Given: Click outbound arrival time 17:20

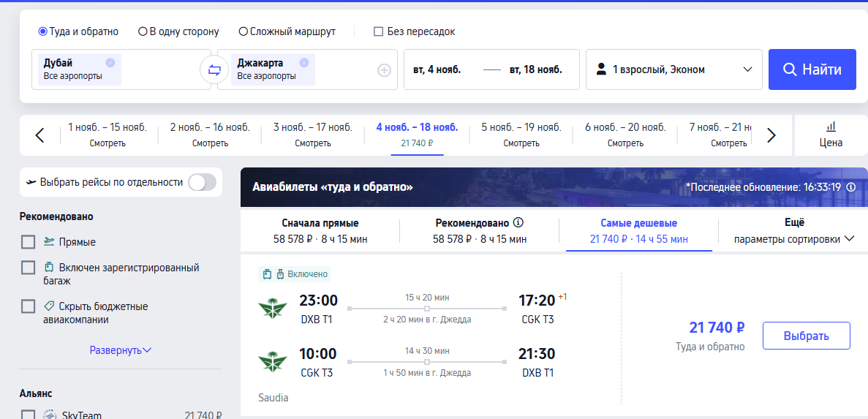Looking at the screenshot, I should [x=537, y=301].
